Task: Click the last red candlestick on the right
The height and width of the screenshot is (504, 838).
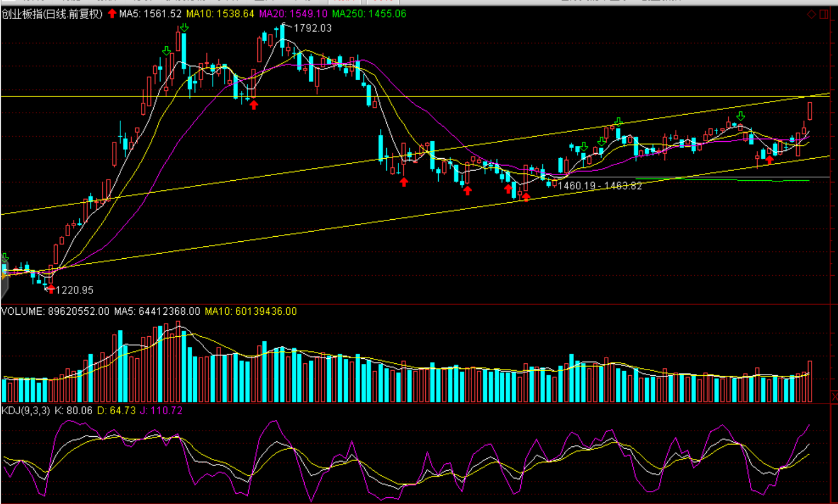Action: point(810,111)
